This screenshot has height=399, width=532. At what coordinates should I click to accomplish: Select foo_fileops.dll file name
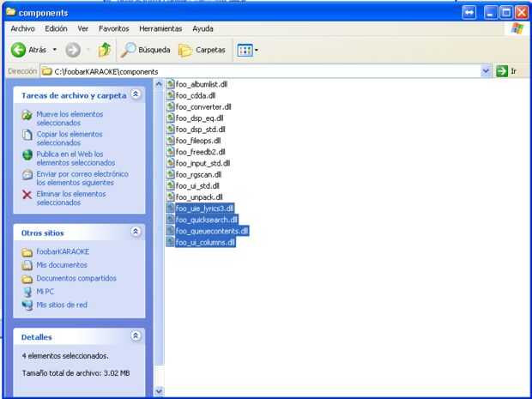198,141
